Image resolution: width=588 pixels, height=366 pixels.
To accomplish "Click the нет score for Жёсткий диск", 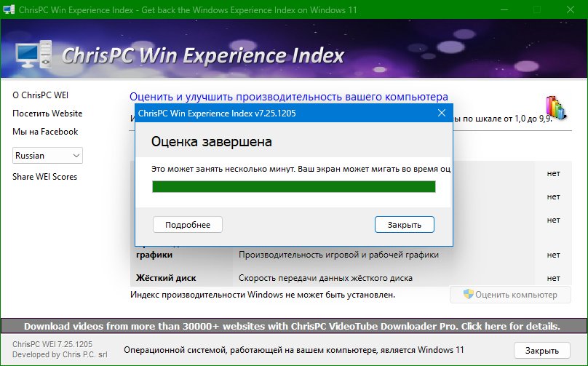I will pos(553,278).
